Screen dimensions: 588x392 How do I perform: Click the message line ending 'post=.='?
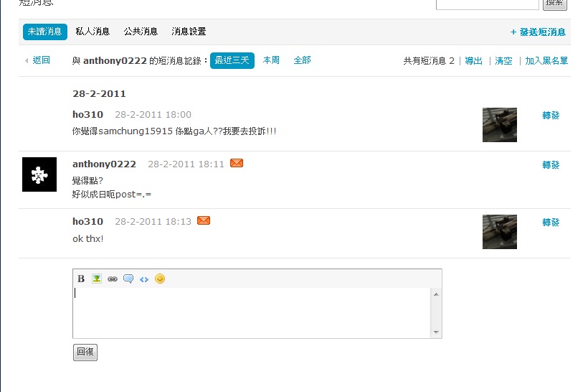112,194
